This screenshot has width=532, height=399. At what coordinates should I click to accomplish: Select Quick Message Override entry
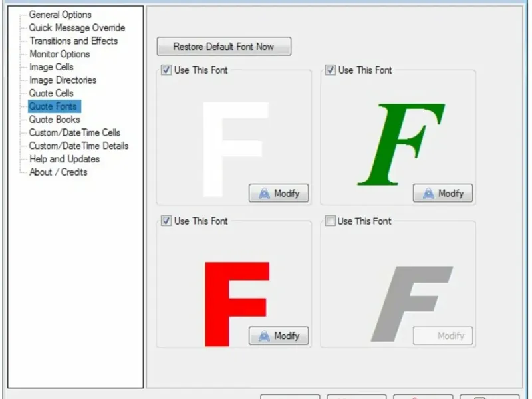77,27
